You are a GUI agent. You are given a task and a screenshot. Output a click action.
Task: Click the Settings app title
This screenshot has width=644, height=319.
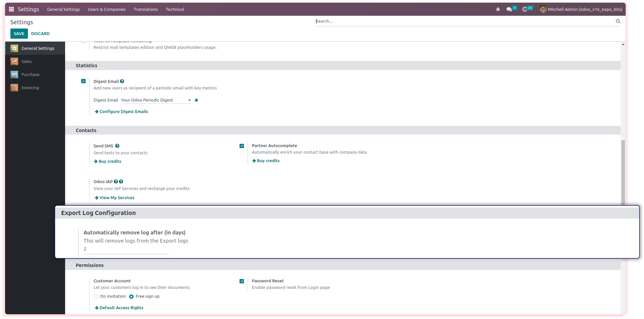click(x=28, y=9)
